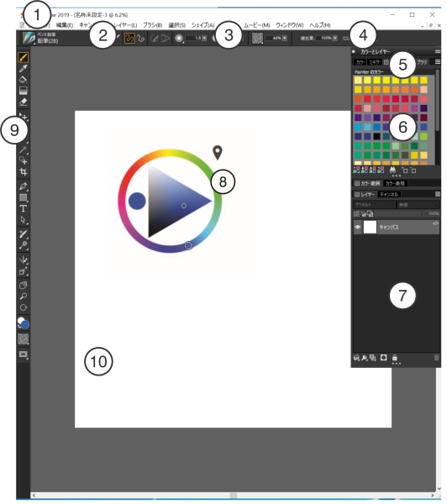Image resolution: width=447 pixels, height=504 pixels.
Task: Switch to the カラー表現 tab
Action: point(395,183)
